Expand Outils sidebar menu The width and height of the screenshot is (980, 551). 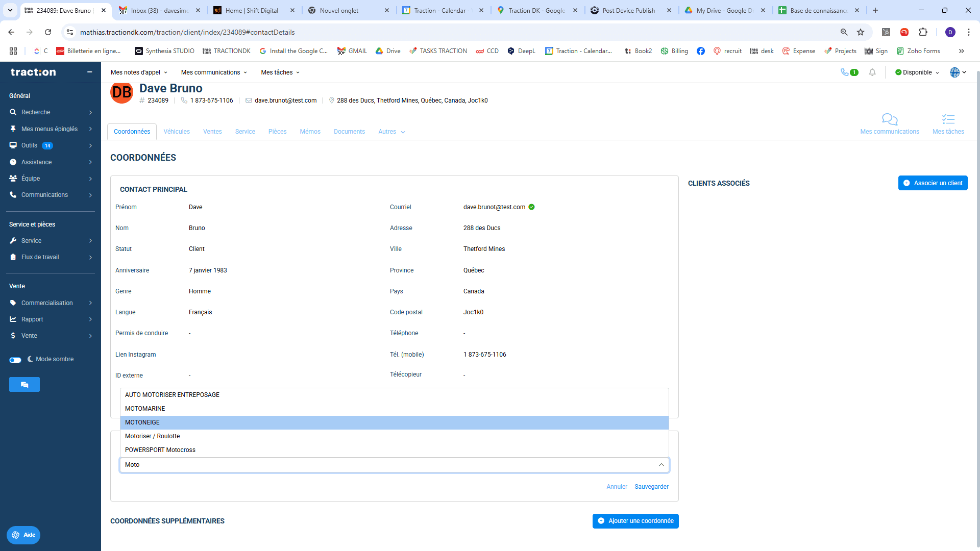(51, 145)
